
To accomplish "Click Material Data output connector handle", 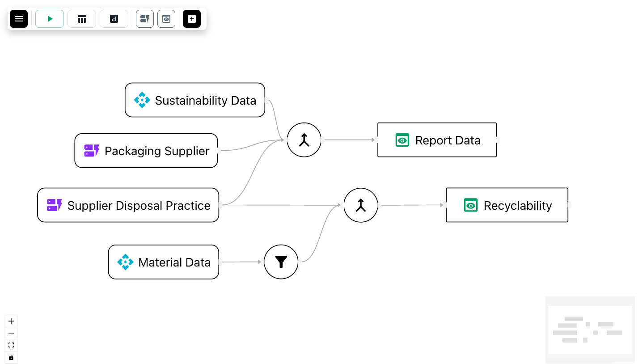I will pos(220,262).
